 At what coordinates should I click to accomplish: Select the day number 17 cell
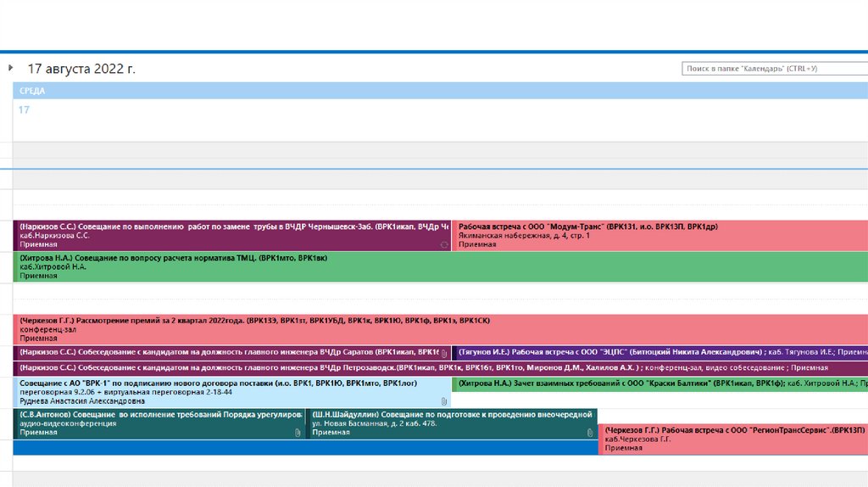[24, 109]
